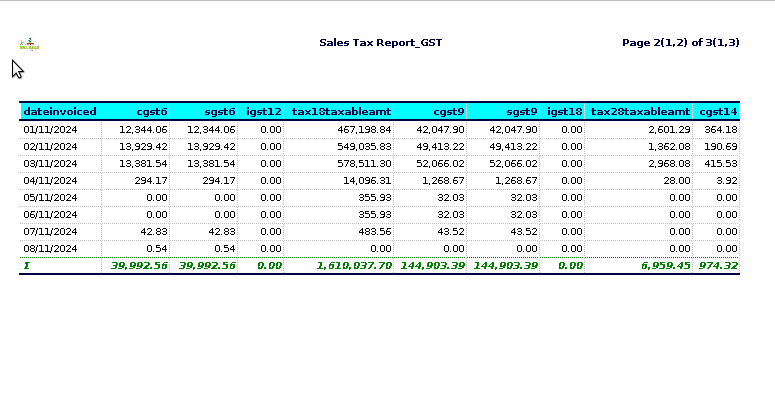Click the date 01/11/2024
This screenshot has width=775, height=396.
(x=50, y=130)
